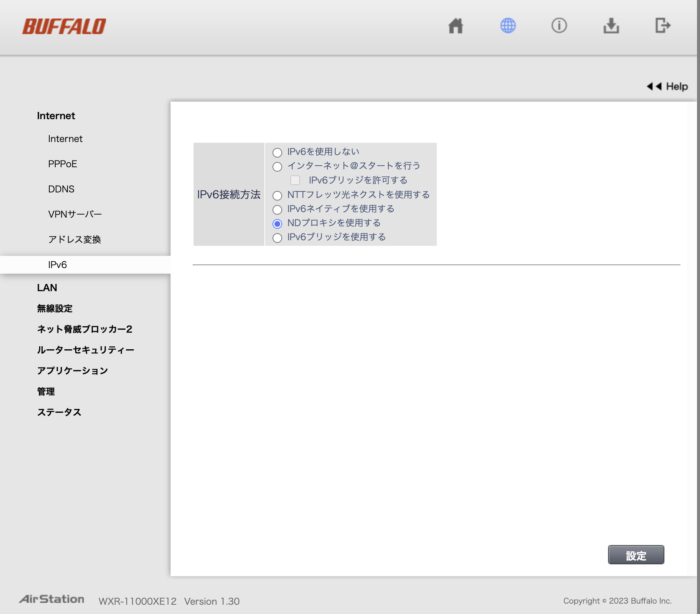Expand アプリケーション section

tap(72, 371)
